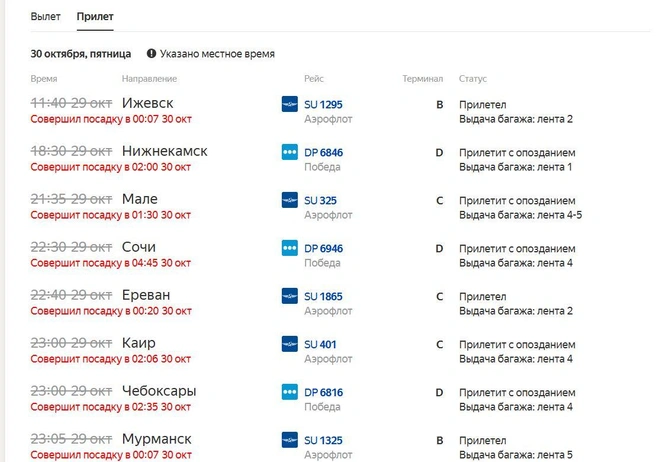The image size is (656, 462).
Task: Select destination Сочи
Action: [x=139, y=247]
